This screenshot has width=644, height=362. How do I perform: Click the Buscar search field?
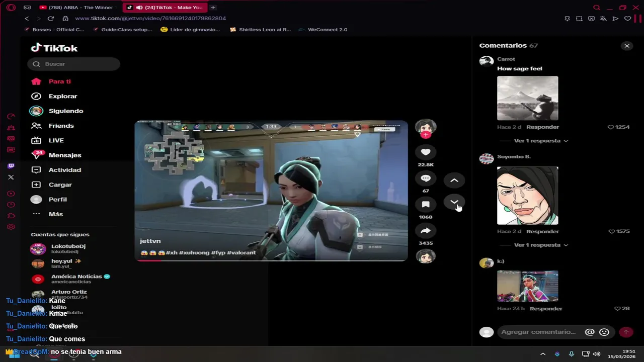pyautogui.click(x=74, y=64)
